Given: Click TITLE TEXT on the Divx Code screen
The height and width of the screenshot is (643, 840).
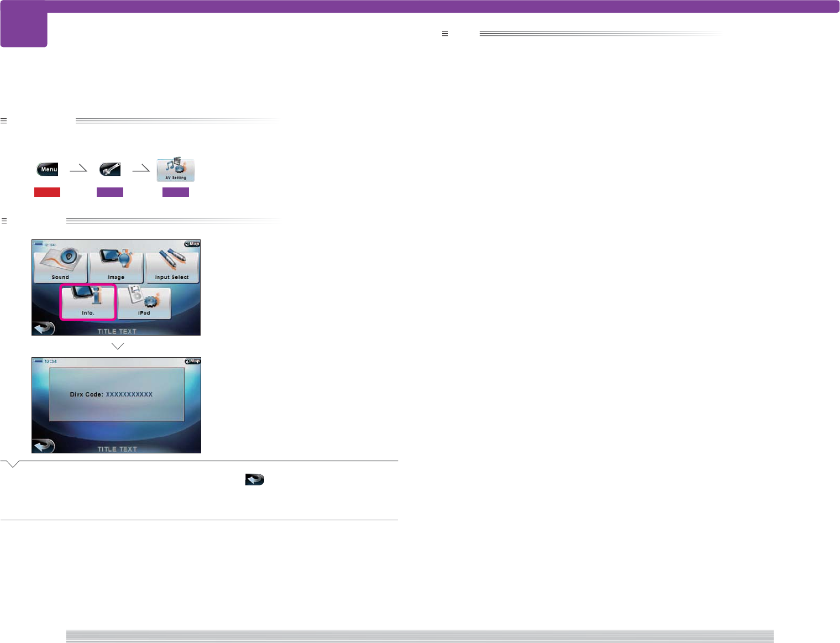Looking at the screenshot, I should point(117,449).
